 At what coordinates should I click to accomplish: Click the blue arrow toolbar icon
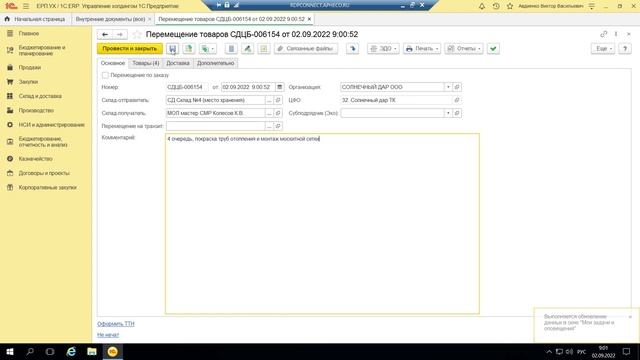tap(352, 49)
